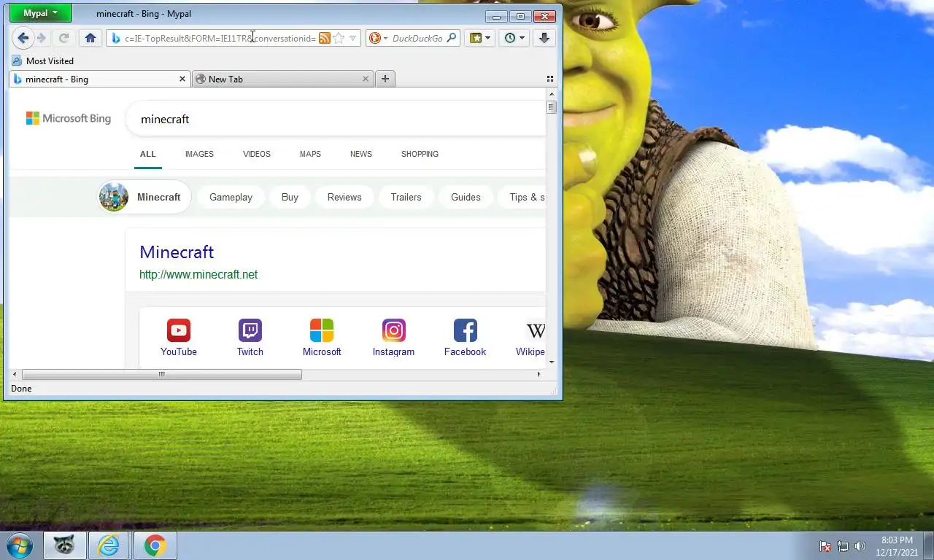The width and height of the screenshot is (934, 560).
Task: Open the network tray icon
Action: tap(843, 546)
